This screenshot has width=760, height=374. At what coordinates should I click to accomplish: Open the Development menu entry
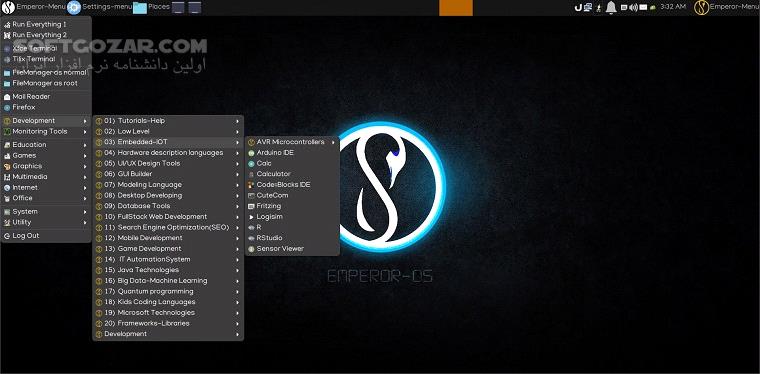point(46,121)
